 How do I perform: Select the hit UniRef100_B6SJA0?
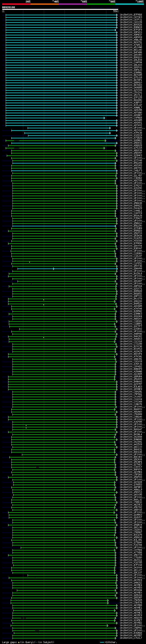(x=131, y=50)
